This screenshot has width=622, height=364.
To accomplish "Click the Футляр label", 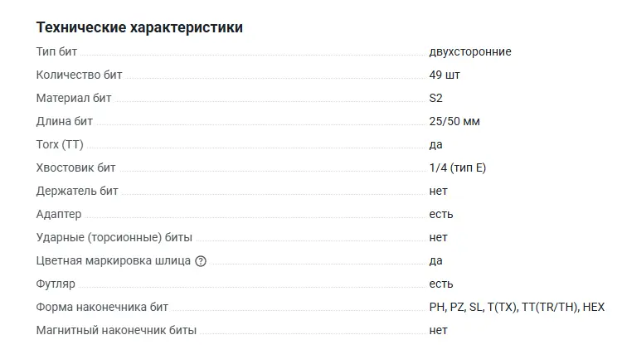I will 56,284.
